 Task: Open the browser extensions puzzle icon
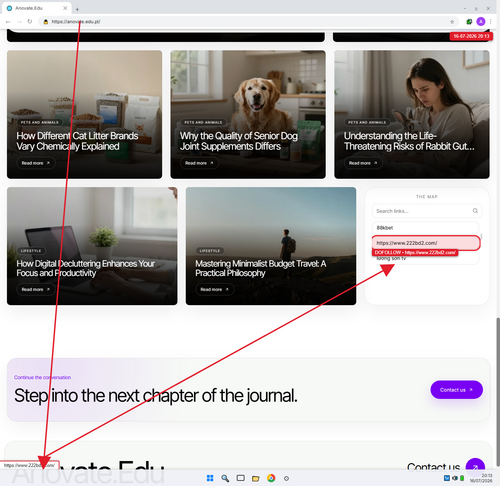point(469,22)
